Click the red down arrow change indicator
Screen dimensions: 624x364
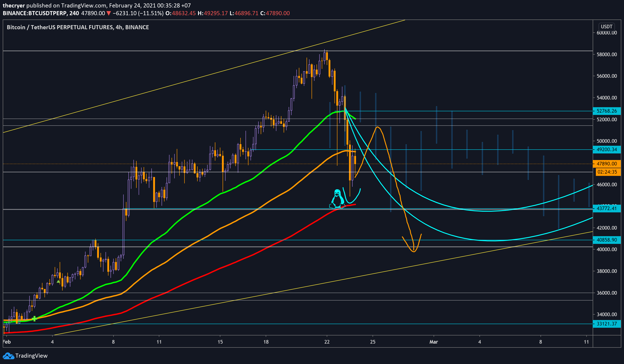[109, 13]
